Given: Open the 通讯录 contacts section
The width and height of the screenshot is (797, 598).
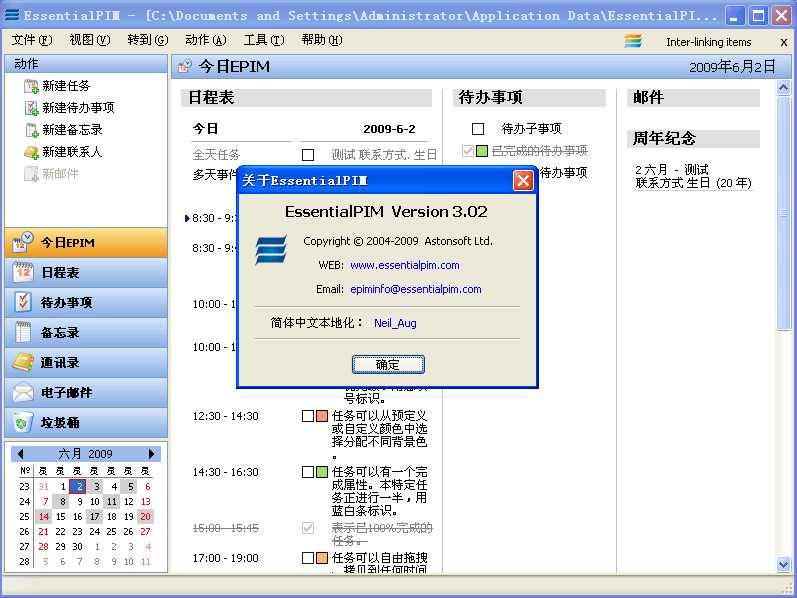Looking at the screenshot, I should 86,363.
